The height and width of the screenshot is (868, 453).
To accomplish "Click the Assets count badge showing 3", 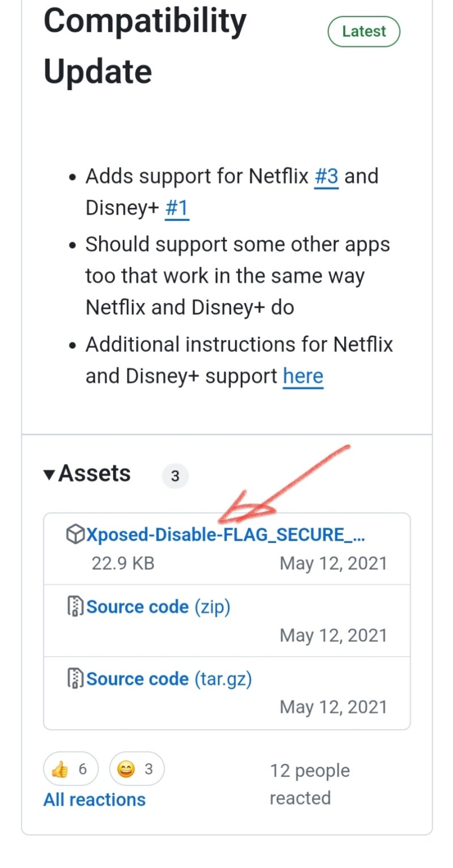I will tap(175, 476).
